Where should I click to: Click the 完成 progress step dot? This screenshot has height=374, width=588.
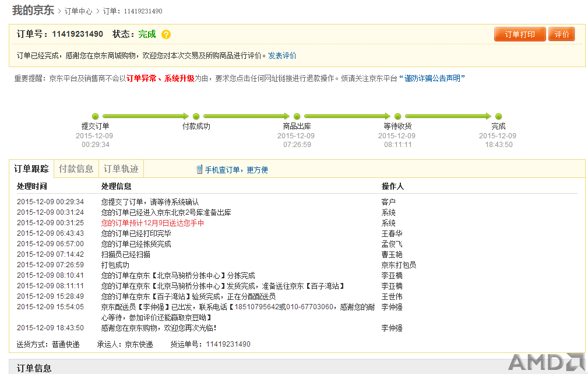click(x=498, y=117)
